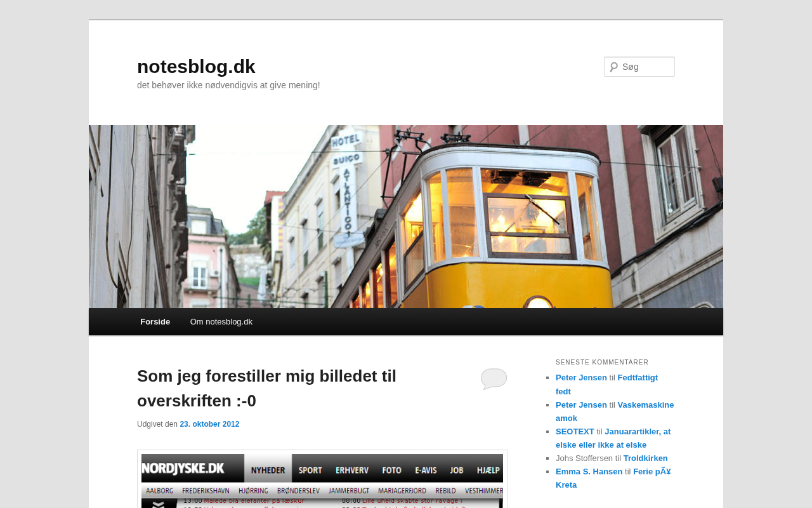Click the search magnifier icon
This screenshot has height=508, width=812.
click(613, 67)
